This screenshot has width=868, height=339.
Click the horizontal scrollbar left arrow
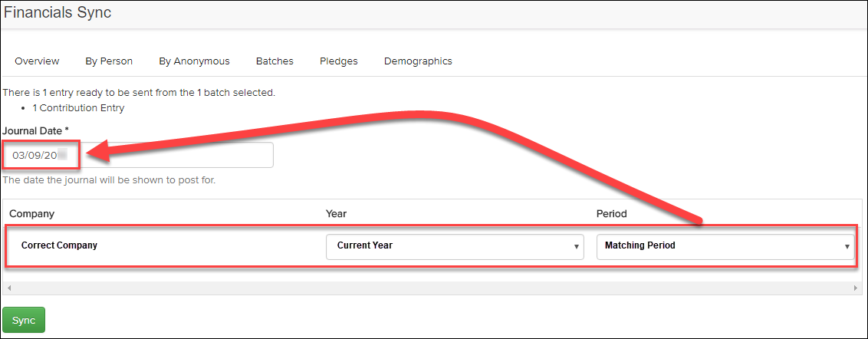pyautogui.click(x=8, y=288)
